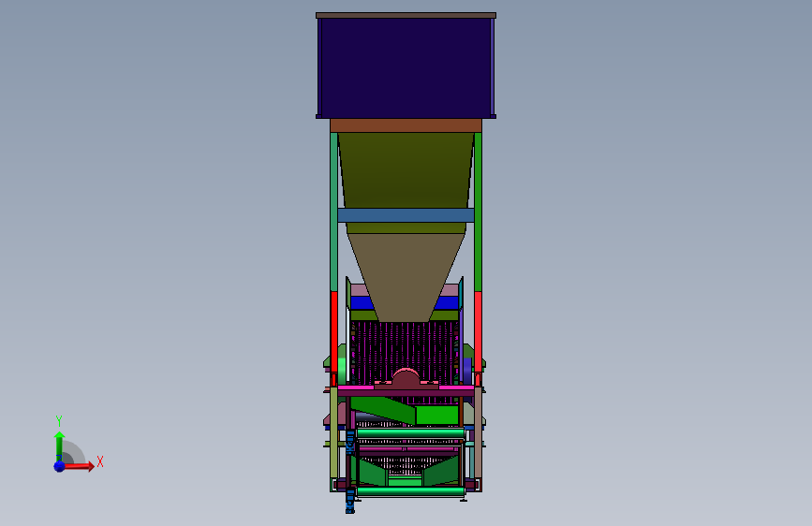Viewport: 812px width, 526px height.
Task: Click the green Y label on the triad
Action: click(x=59, y=420)
